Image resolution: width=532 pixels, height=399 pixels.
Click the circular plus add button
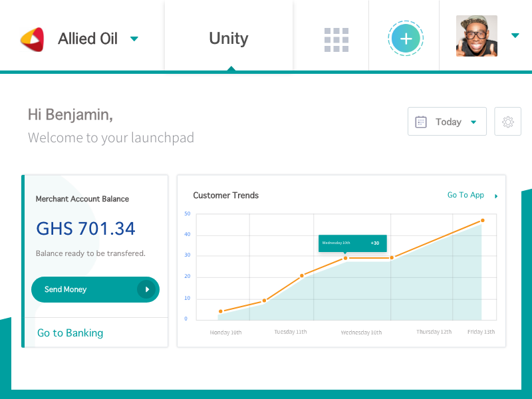click(x=406, y=39)
